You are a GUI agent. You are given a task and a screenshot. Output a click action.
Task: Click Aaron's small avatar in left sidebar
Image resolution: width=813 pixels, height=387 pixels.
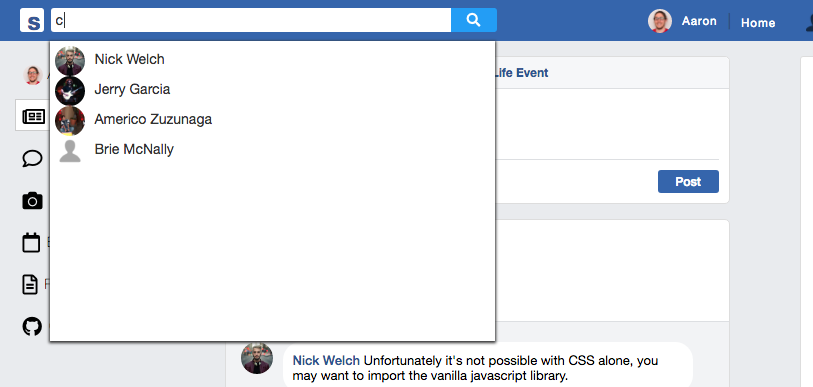(x=33, y=76)
